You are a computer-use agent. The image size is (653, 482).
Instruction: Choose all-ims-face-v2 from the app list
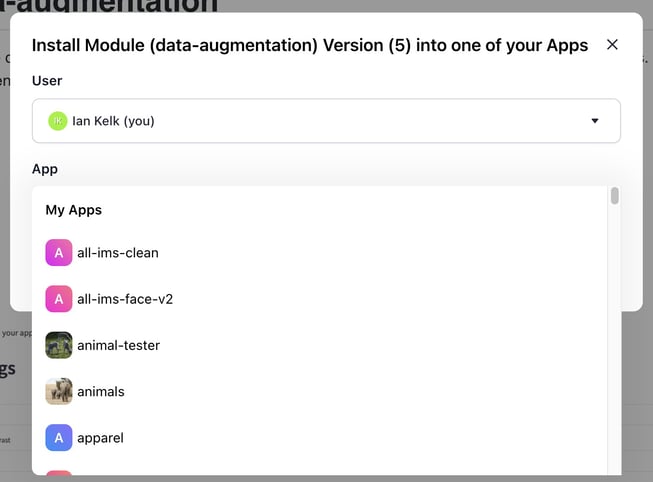point(125,299)
